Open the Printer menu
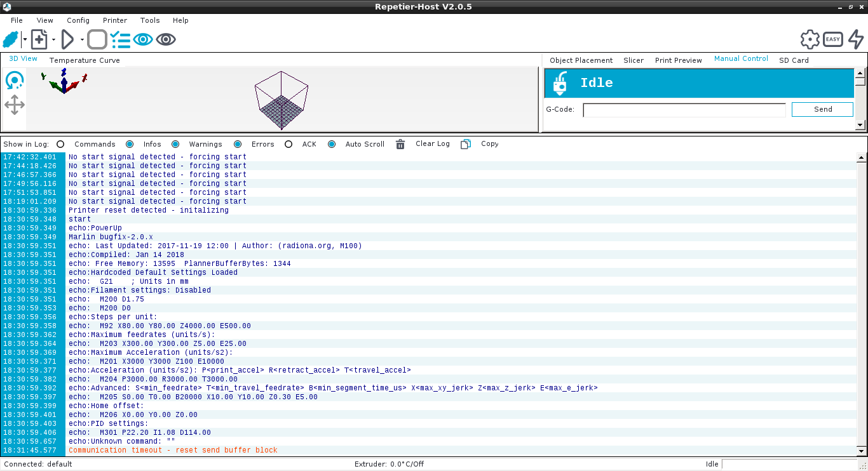The image size is (868, 471). pyautogui.click(x=115, y=20)
